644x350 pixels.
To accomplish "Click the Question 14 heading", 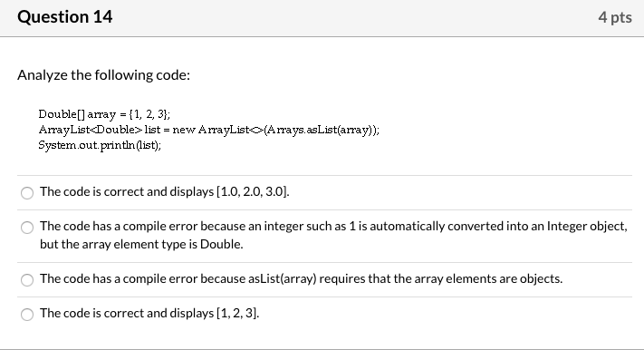I will pos(65,17).
